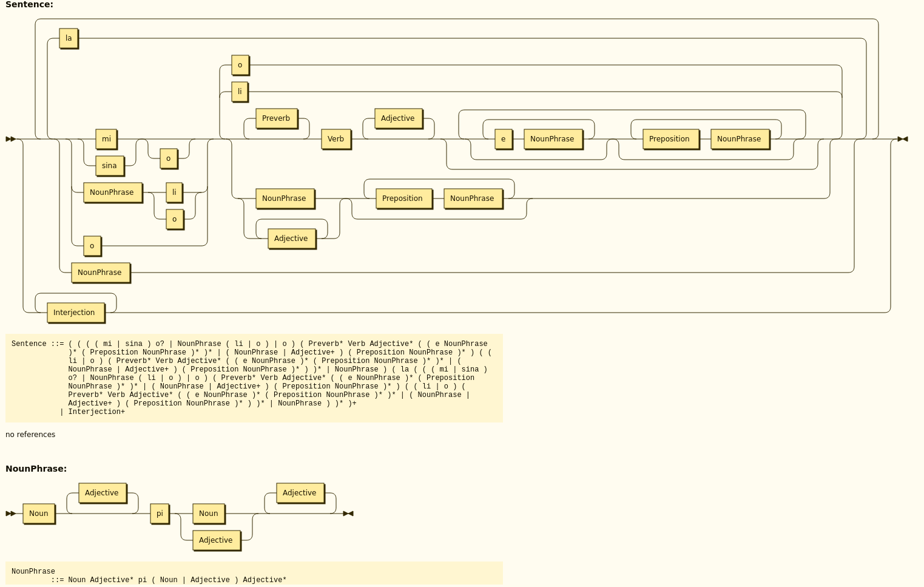Click the NounPhrase node on the subject branch
Viewport: 924px width, 587px height.
pyautogui.click(x=112, y=192)
